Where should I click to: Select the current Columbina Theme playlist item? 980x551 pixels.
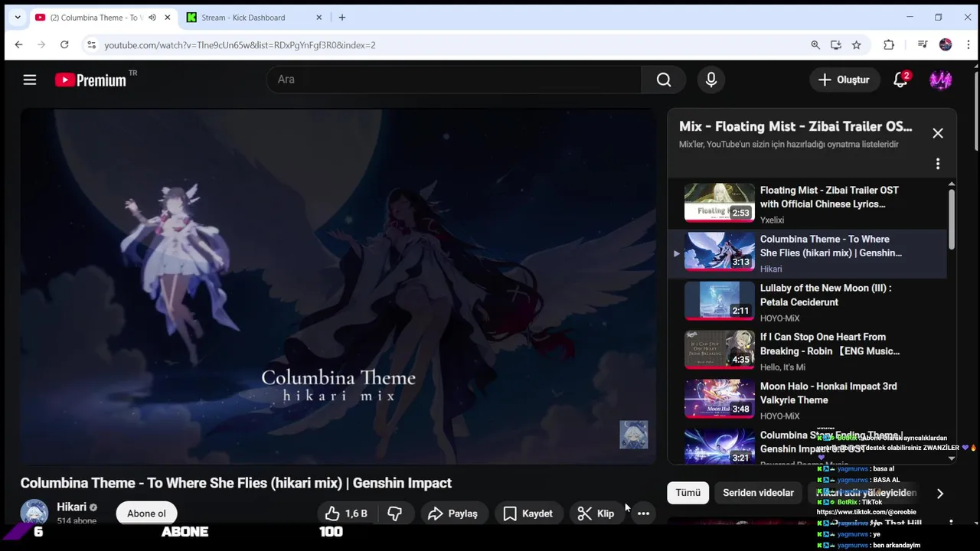[807, 253]
